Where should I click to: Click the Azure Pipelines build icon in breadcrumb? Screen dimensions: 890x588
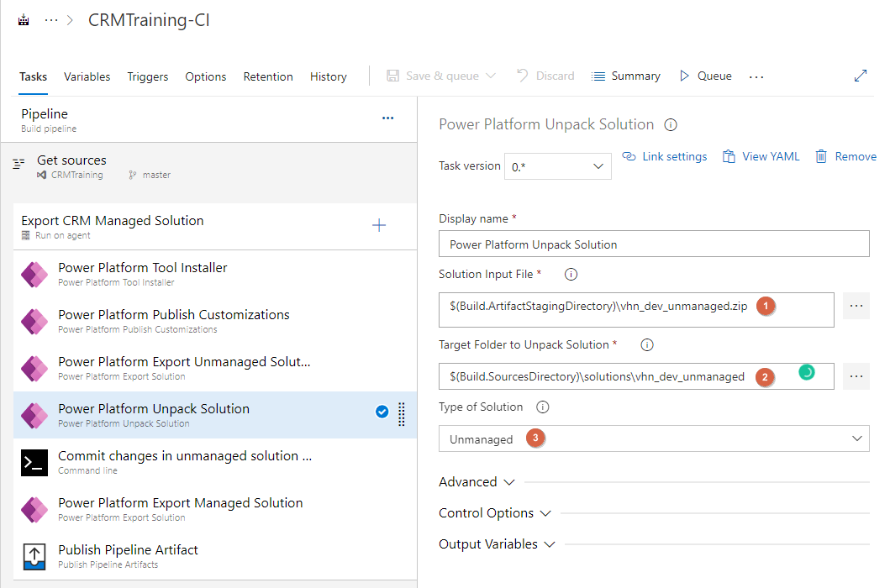pyautogui.click(x=24, y=20)
